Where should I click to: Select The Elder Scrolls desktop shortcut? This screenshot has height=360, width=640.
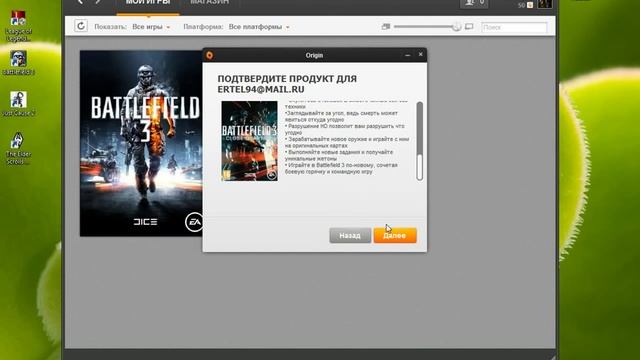[x=18, y=148]
